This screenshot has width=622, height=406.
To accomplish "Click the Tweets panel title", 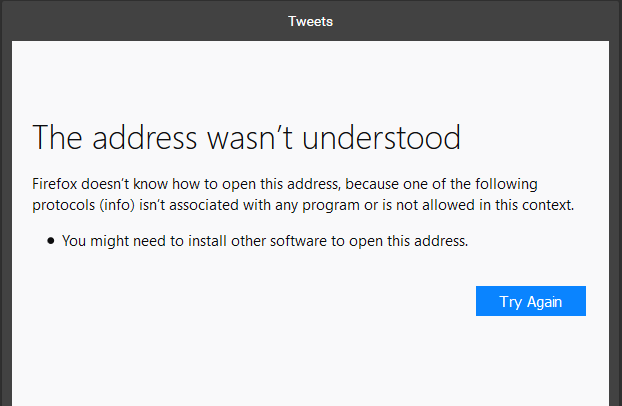I will 310,21.
